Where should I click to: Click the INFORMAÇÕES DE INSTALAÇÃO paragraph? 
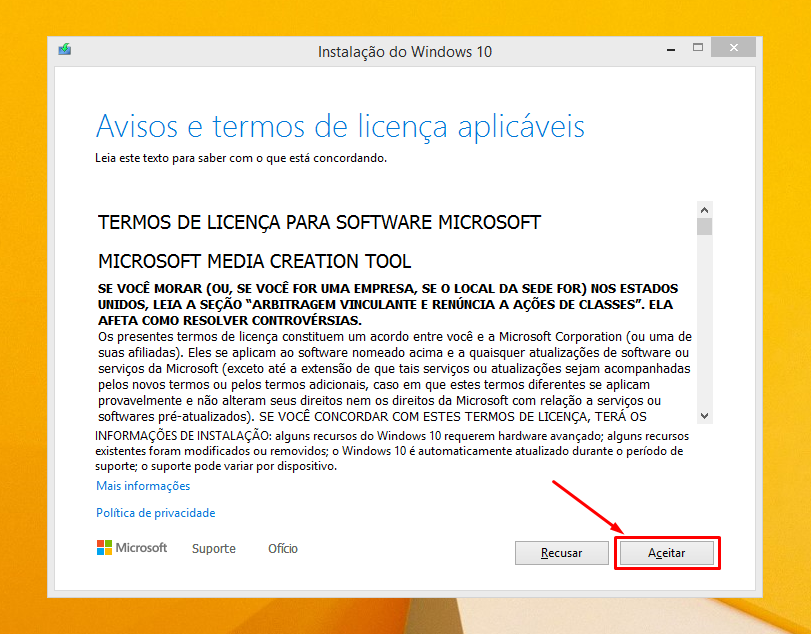click(390, 451)
